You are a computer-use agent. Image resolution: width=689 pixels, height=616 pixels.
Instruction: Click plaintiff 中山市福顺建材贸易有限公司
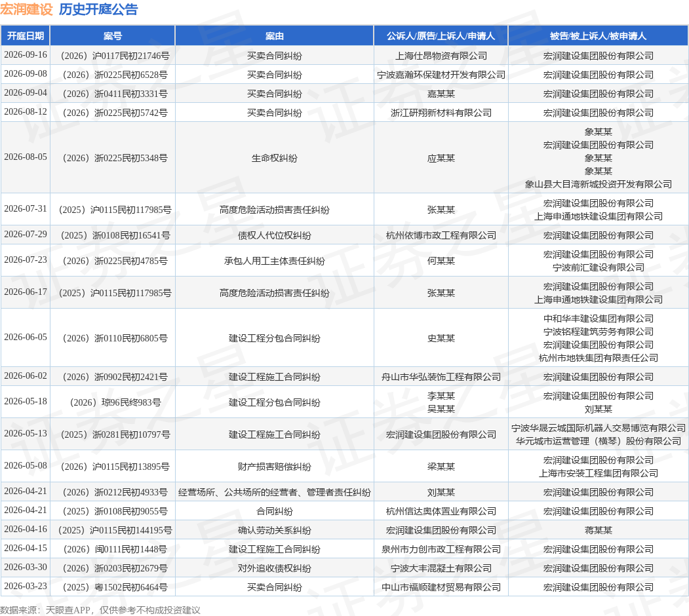[441, 587]
